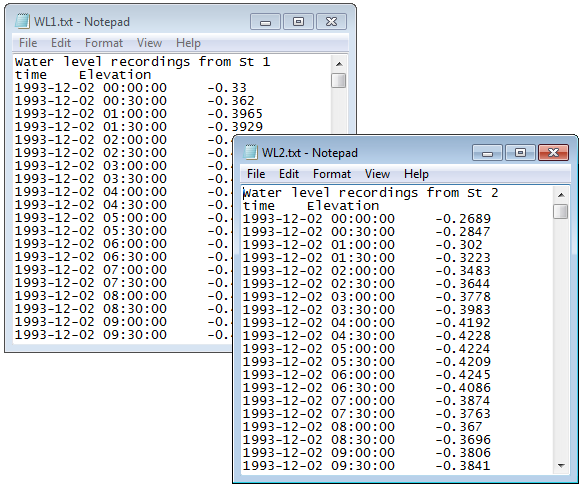Viewport: 582px width, 486px height.
Task: Click timestamp 05:00:00 in WL1.txt
Action: point(135,218)
